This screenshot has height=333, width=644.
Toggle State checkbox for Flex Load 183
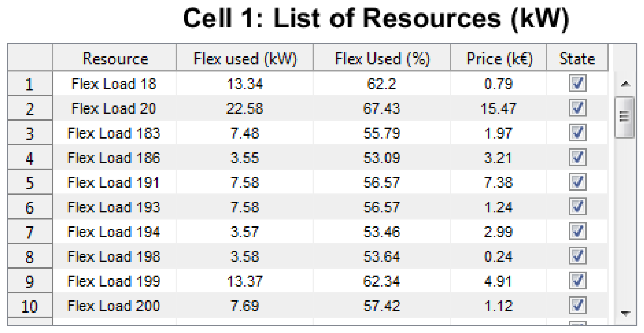(577, 133)
